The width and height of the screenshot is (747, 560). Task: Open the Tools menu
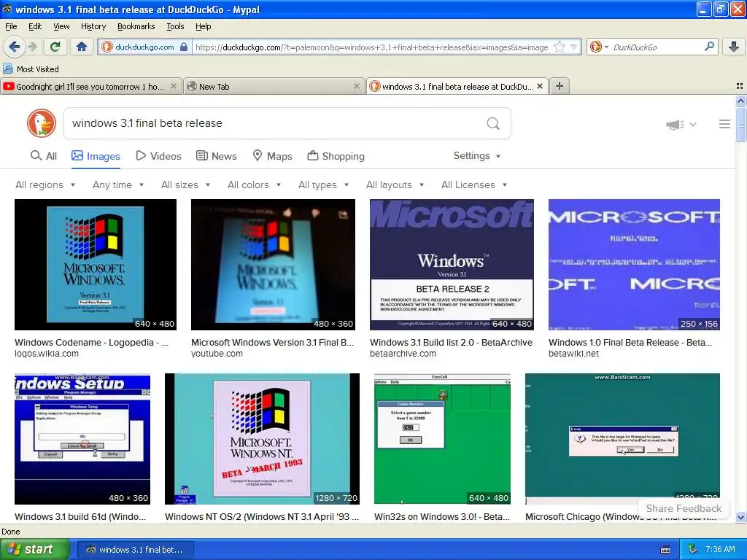coord(175,26)
